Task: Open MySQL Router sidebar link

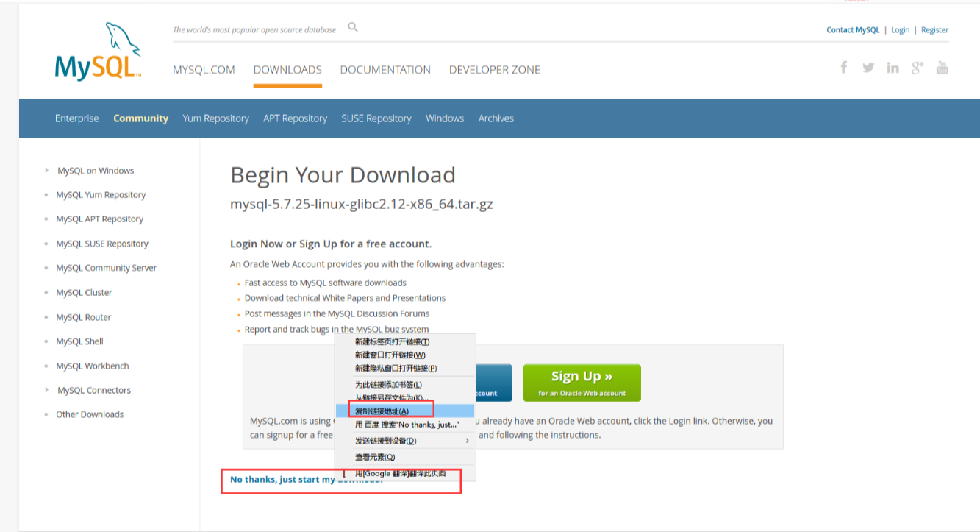Action: pyautogui.click(x=83, y=317)
